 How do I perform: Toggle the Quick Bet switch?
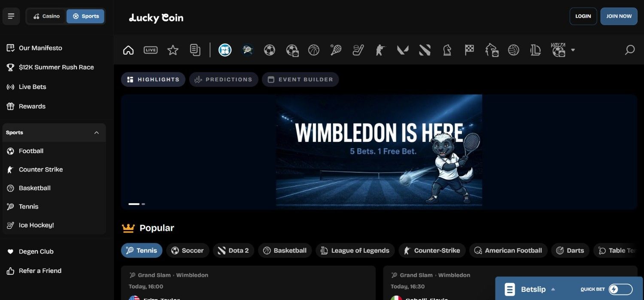point(620,289)
